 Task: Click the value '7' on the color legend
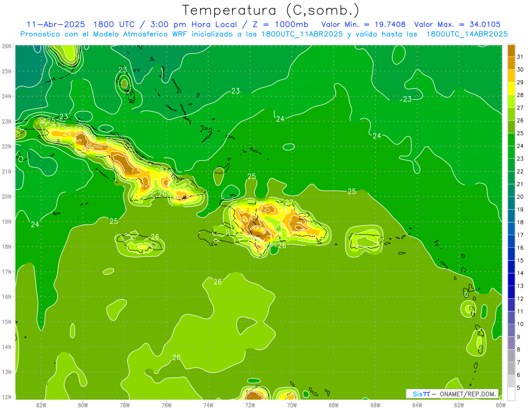click(519, 362)
